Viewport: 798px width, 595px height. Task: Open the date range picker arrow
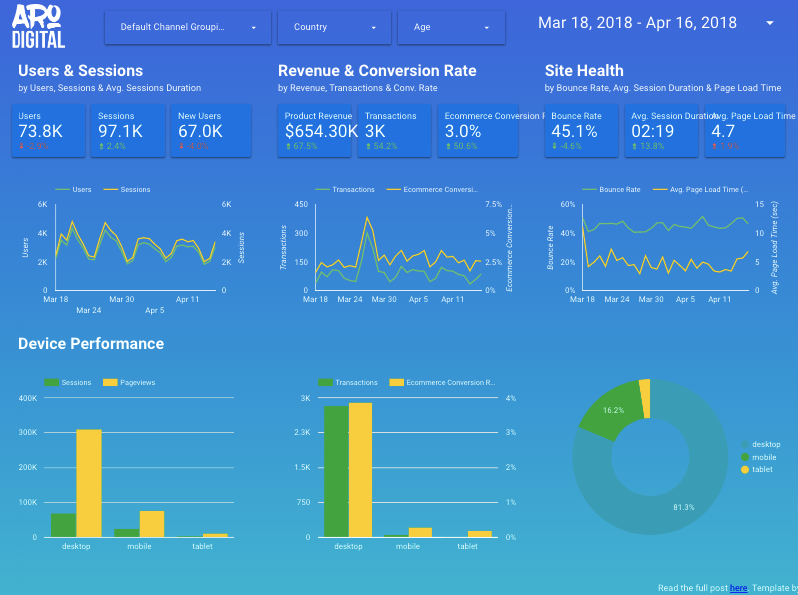click(770, 23)
